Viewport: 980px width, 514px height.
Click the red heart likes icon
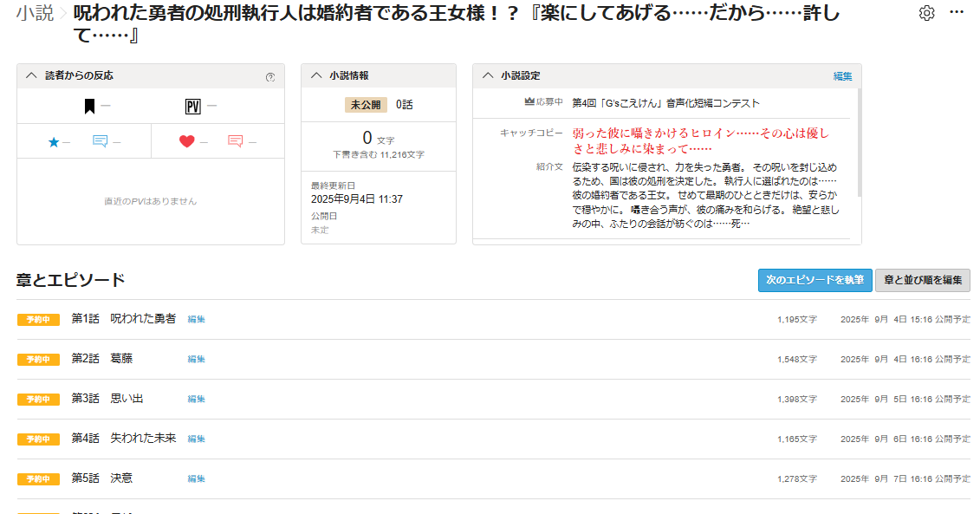pos(186,142)
